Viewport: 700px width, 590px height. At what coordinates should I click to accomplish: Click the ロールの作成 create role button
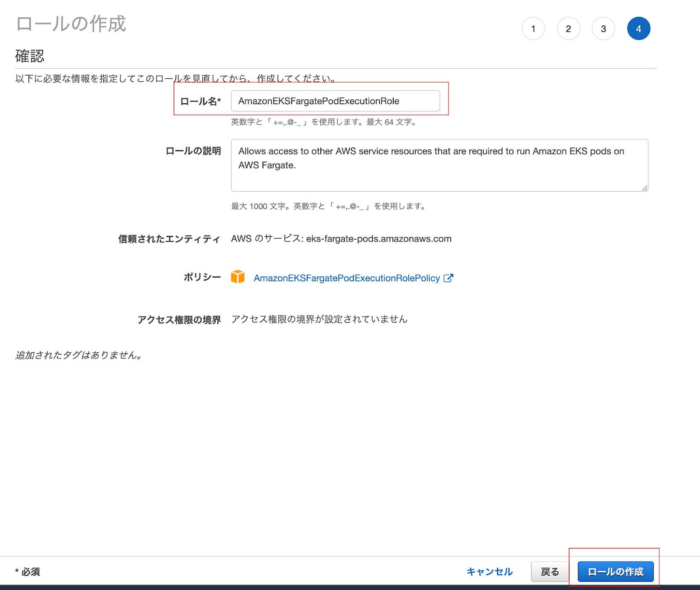[x=616, y=572]
